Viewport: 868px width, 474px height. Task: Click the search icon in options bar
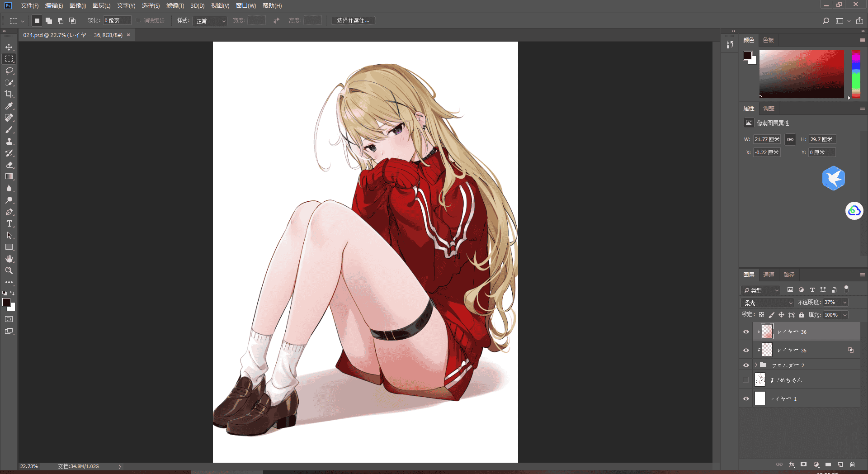(826, 21)
